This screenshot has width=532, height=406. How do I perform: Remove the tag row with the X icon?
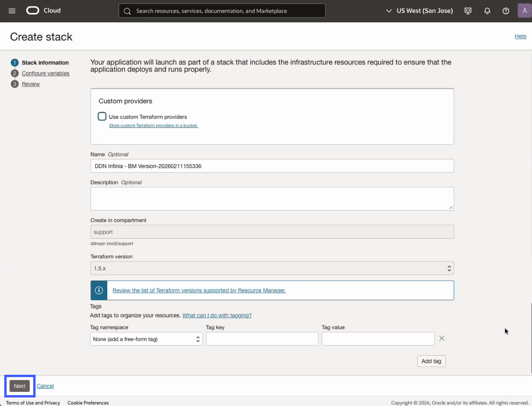[x=441, y=338]
